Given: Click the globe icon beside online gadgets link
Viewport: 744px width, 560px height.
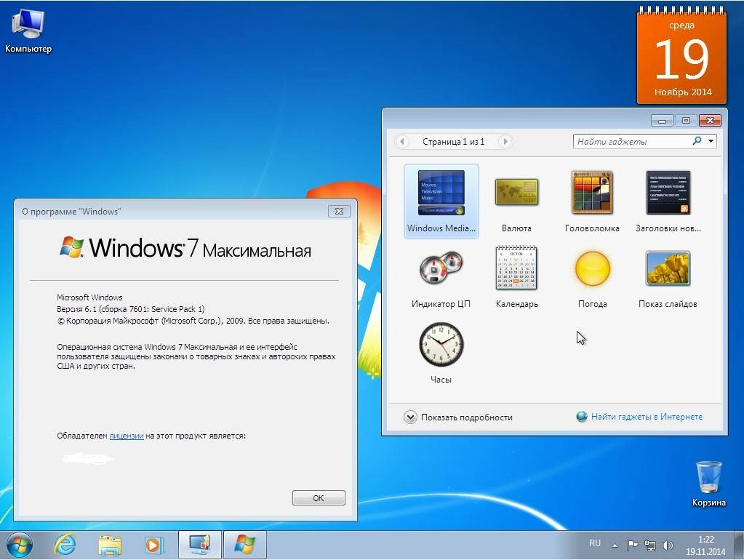Looking at the screenshot, I should 582,417.
